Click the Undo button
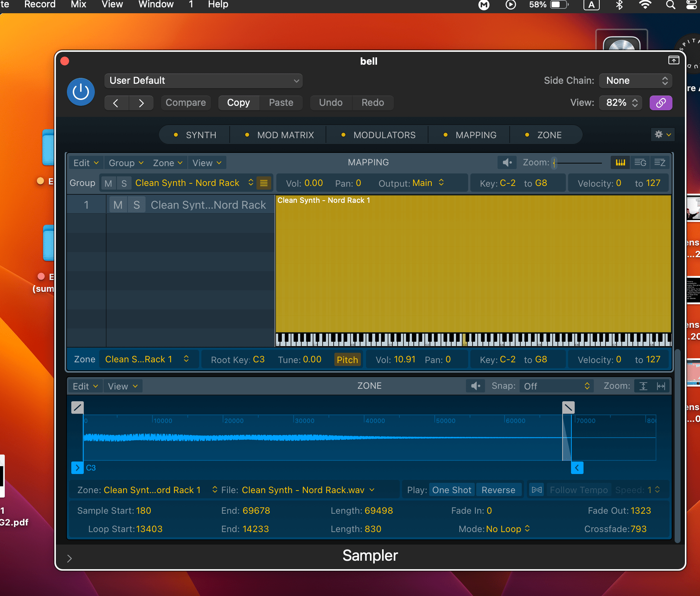Viewport: 700px width, 596px height. click(330, 103)
